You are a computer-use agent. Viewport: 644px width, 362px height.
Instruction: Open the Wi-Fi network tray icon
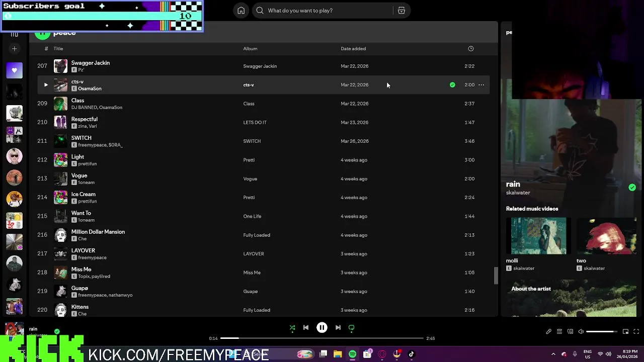point(600,354)
